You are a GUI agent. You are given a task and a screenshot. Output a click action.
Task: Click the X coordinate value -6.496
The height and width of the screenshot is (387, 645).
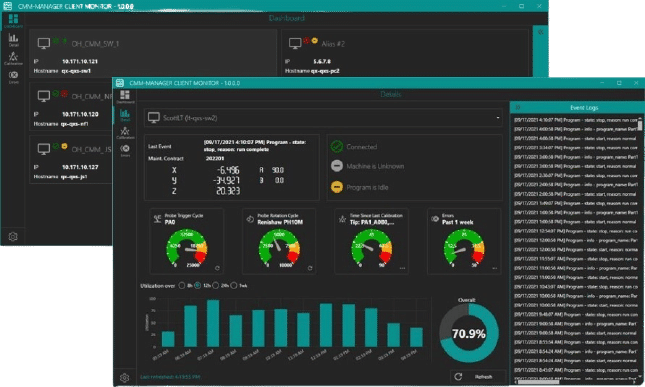click(x=228, y=170)
